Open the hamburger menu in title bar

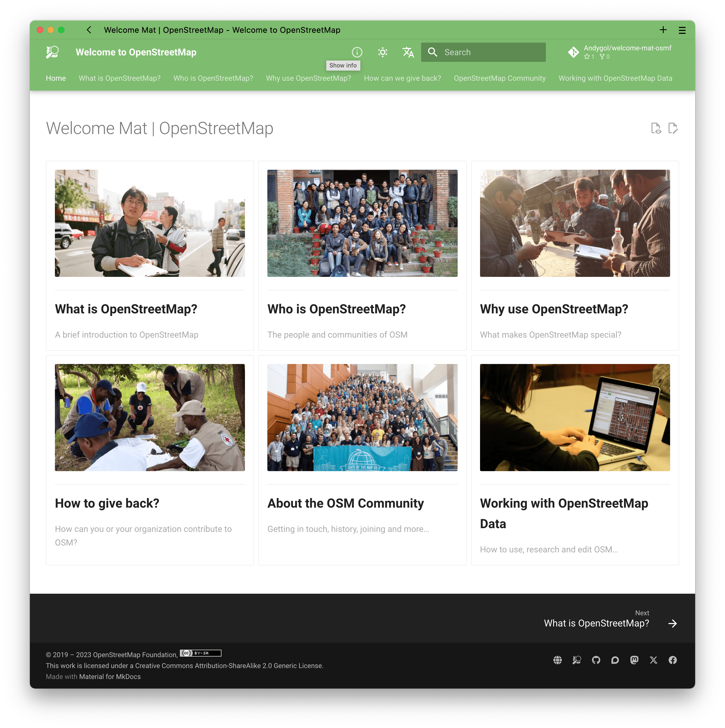682,30
